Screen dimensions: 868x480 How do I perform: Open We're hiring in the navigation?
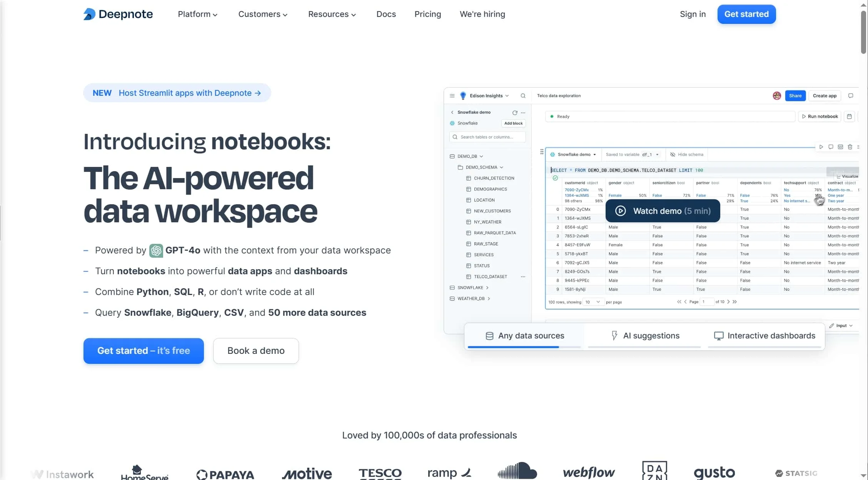coord(482,14)
